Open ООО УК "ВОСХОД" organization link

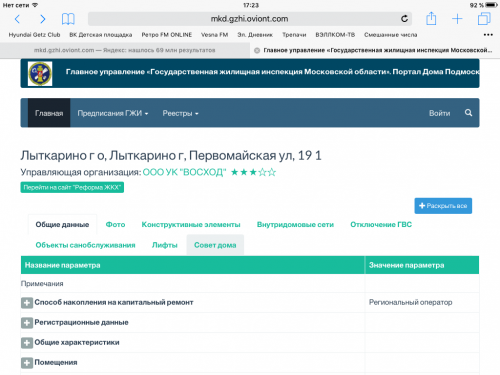184,172
